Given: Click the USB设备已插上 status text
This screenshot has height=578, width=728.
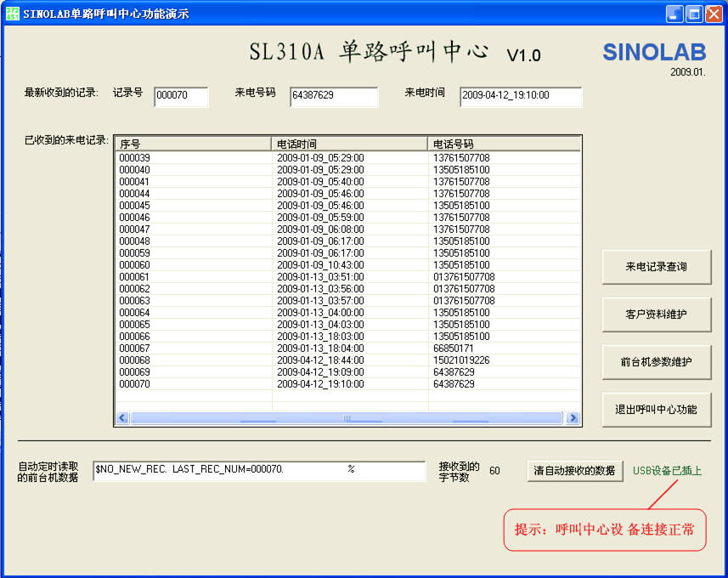Looking at the screenshot, I should coord(667,471).
